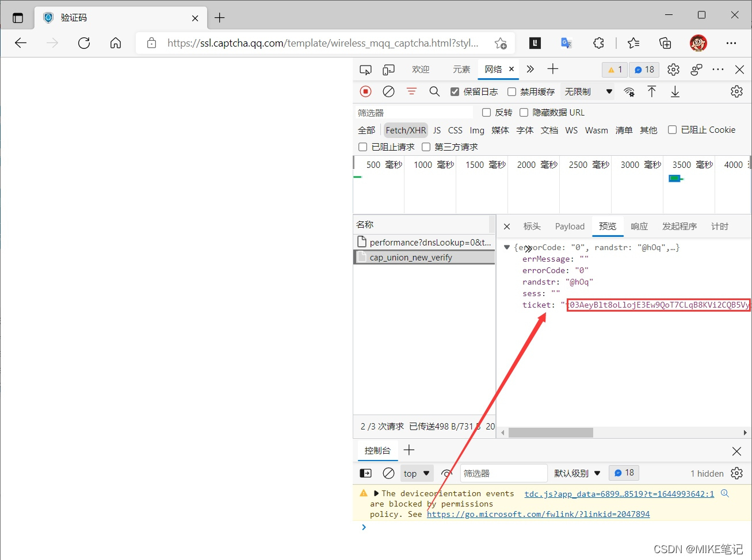
Task: Expand the deviceorientation warning message
Action: click(x=376, y=493)
